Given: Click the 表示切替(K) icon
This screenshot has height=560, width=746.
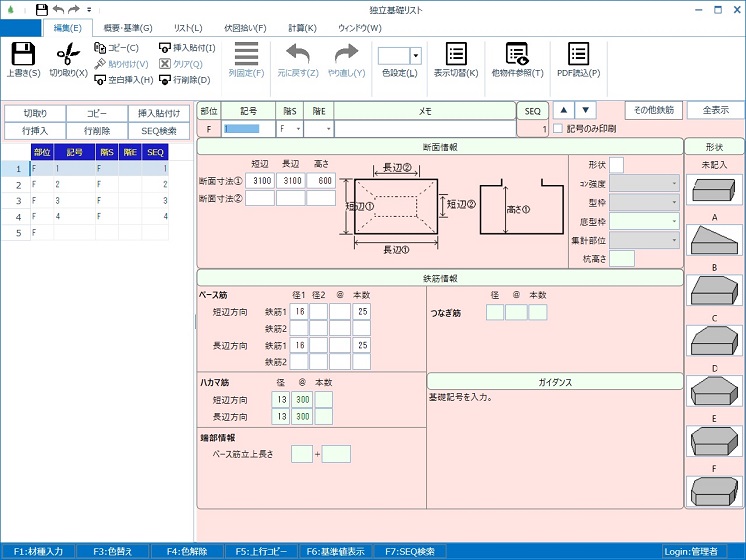Looking at the screenshot, I should 456,54.
